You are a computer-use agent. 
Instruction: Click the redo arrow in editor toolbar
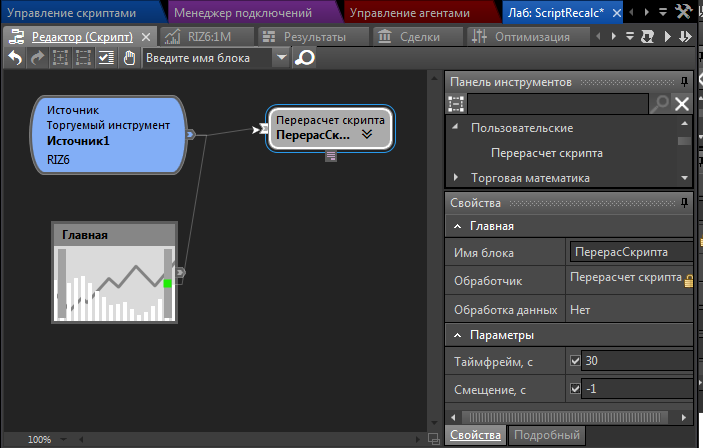click(37, 58)
